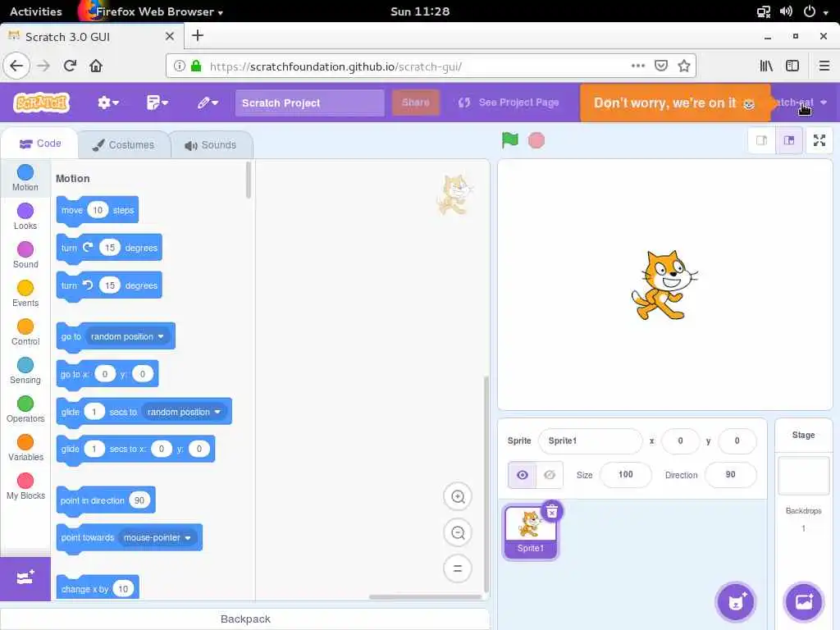This screenshot has width=840, height=630.
Task: Open a new browser tab
Action: coord(197,36)
